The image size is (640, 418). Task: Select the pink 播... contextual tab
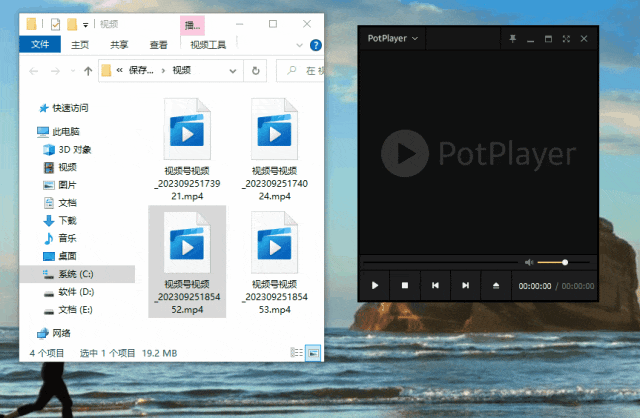(192, 25)
